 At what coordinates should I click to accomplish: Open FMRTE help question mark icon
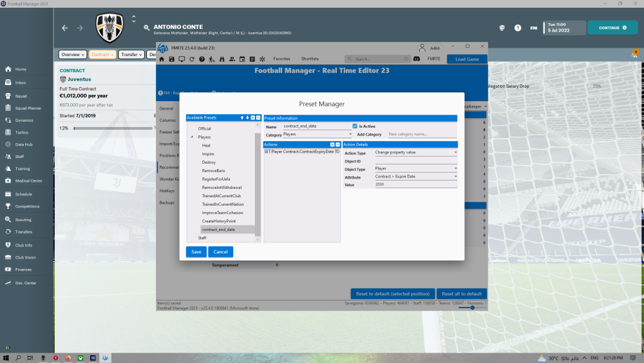202,59
